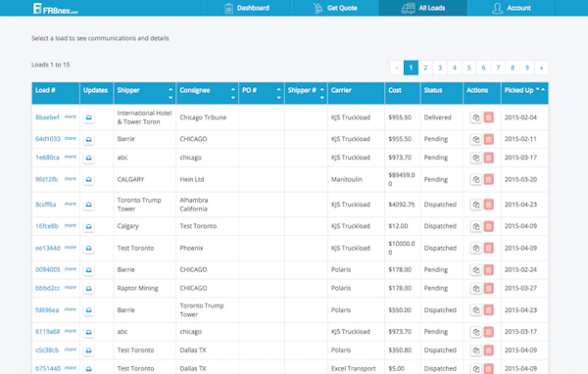Screen dimensions: 588x374
Task: Jump to next pages with » button
Action: 541,68
